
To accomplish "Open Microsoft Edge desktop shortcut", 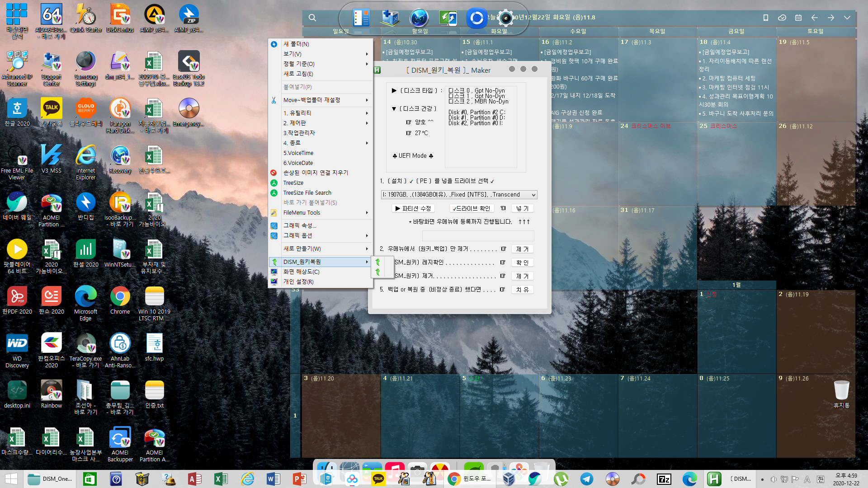I will (85, 303).
